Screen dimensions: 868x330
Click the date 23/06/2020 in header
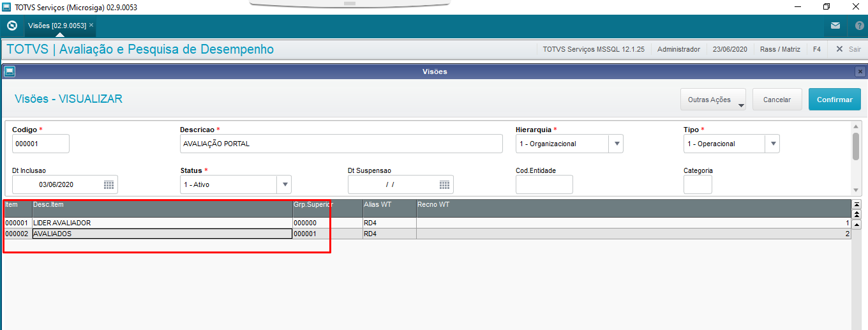(730, 49)
